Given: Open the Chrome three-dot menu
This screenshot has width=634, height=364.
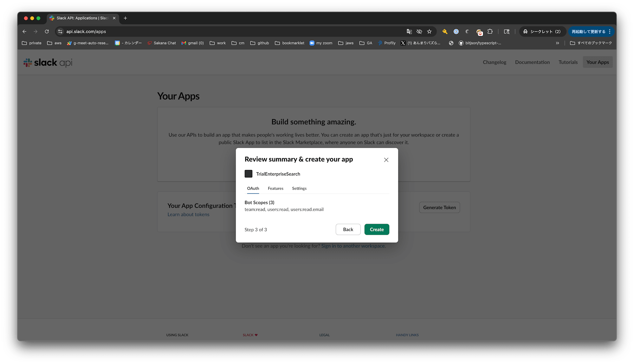Looking at the screenshot, I should 610,31.
